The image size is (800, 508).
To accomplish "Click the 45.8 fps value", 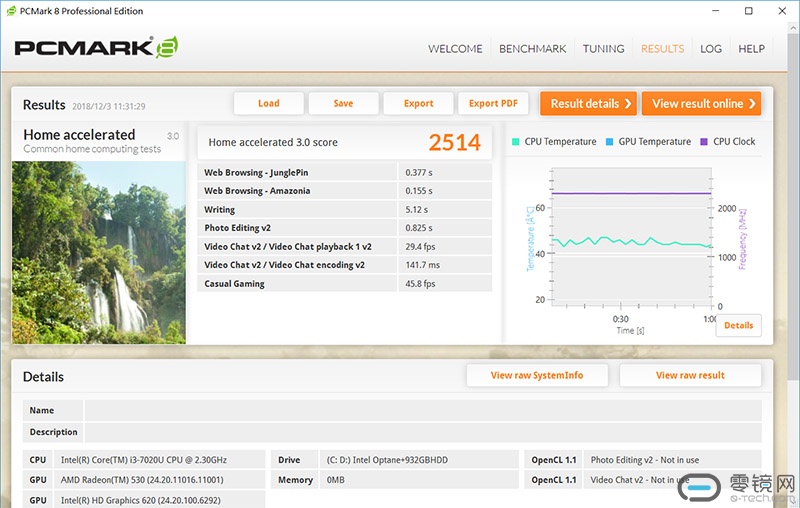I will click(420, 284).
